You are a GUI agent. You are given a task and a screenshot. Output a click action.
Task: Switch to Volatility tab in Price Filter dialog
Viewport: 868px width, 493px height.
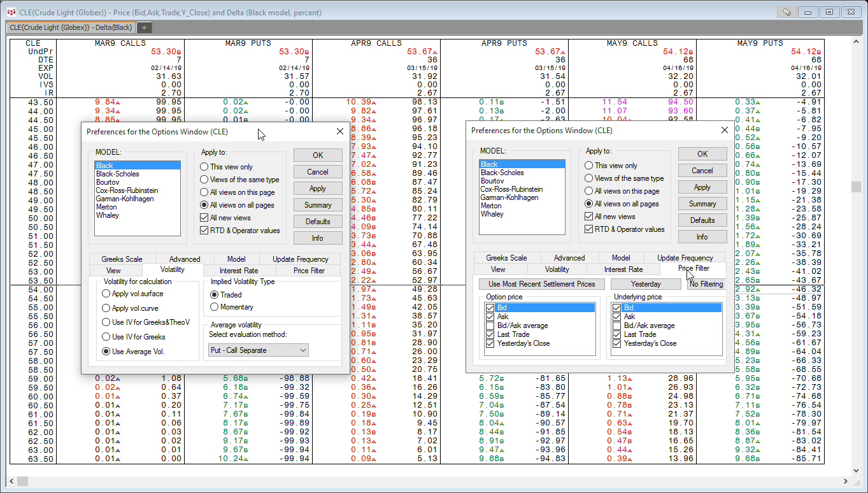tap(557, 269)
